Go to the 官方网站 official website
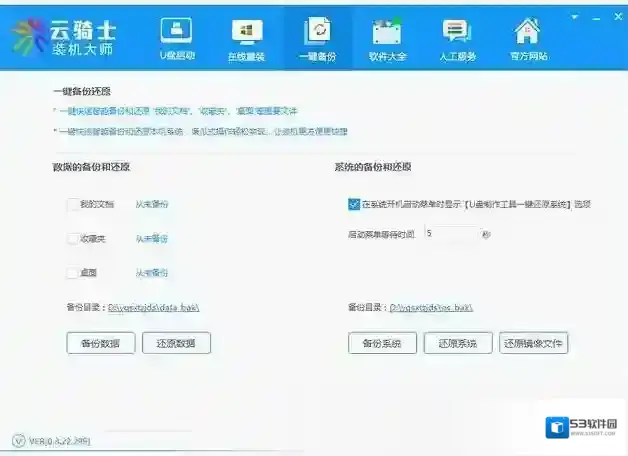The image size is (628, 456). click(x=526, y=38)
